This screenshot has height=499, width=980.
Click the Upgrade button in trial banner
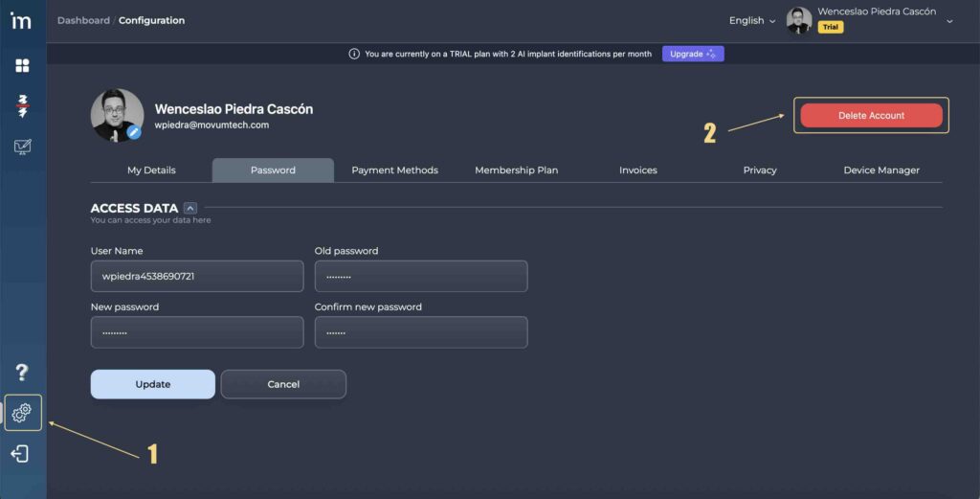point(693,55)
